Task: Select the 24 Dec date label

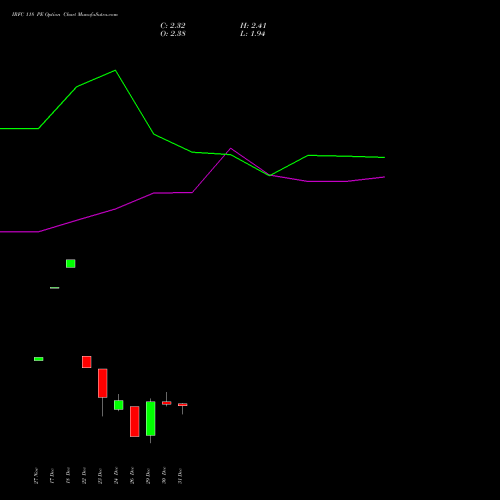Action: pyautogui.click(x=116, y=476)
